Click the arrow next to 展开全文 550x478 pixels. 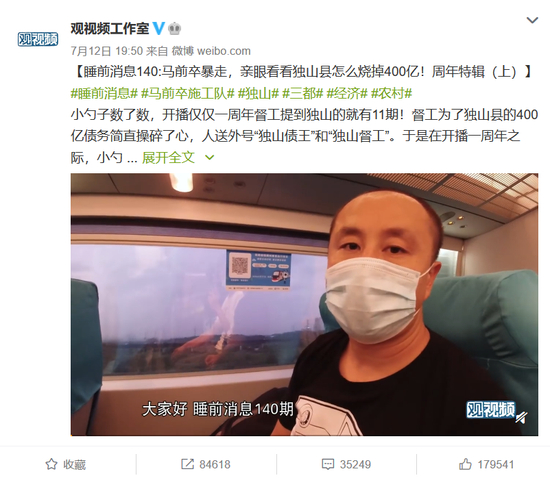209,158
